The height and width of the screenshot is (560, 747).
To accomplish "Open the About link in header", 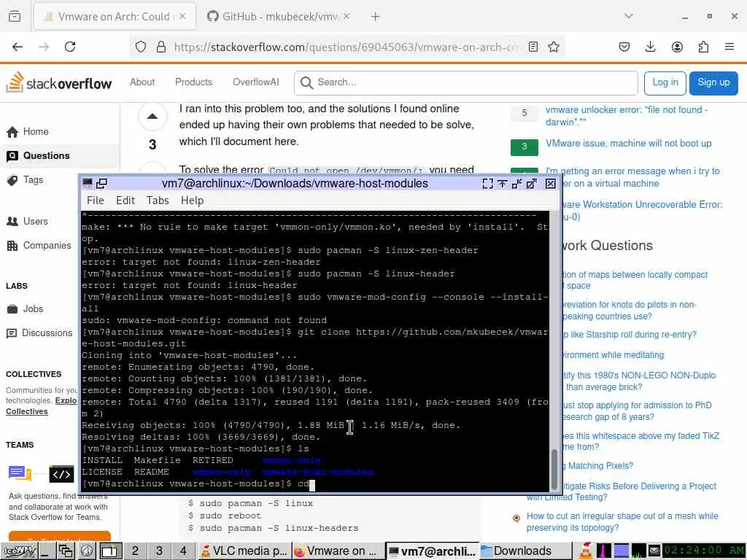I will click(142, 82).
